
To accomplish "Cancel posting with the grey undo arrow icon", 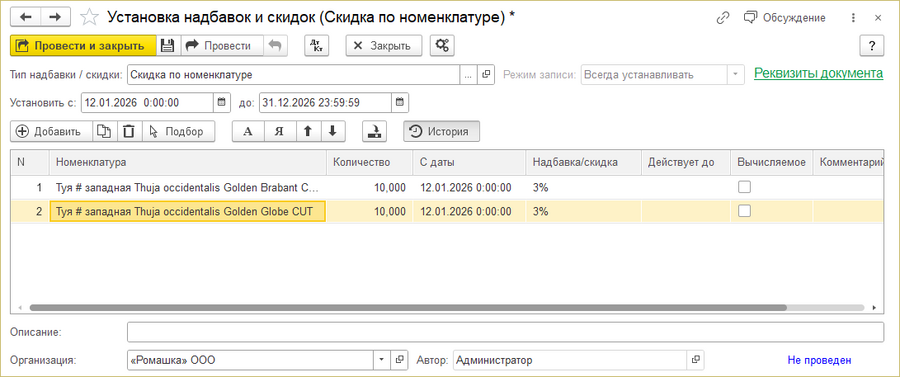I will 276,46.
